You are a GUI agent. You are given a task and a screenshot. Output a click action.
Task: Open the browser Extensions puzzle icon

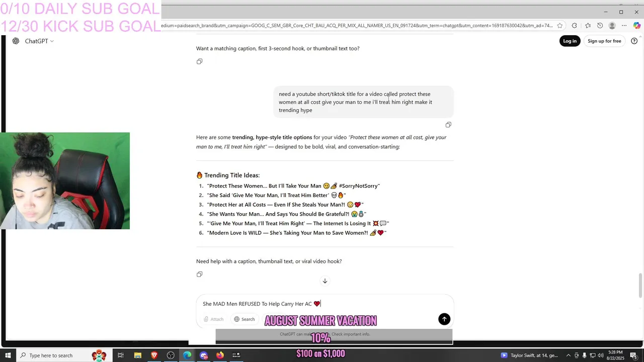575,26
